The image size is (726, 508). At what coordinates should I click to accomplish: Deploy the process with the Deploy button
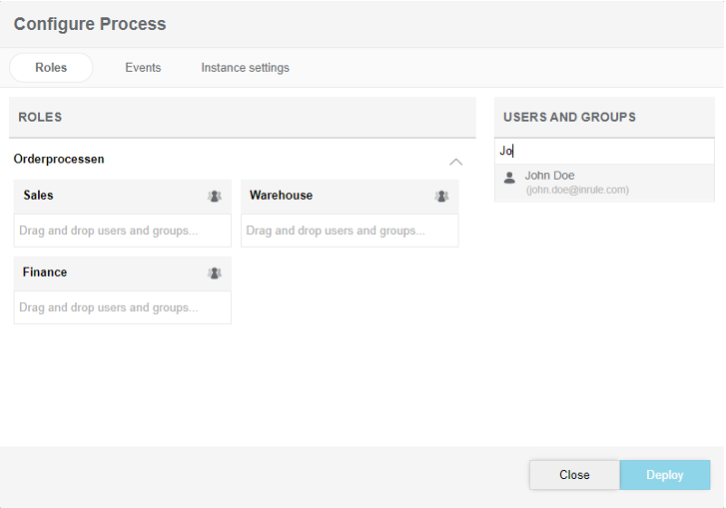pyautogui.click(x=664, y=475)
